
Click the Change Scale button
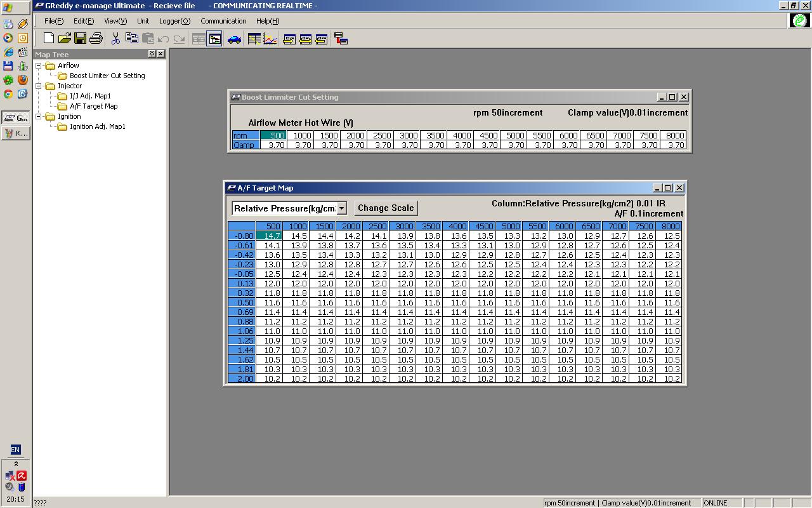pyautogui.click(x=386, y=208)
